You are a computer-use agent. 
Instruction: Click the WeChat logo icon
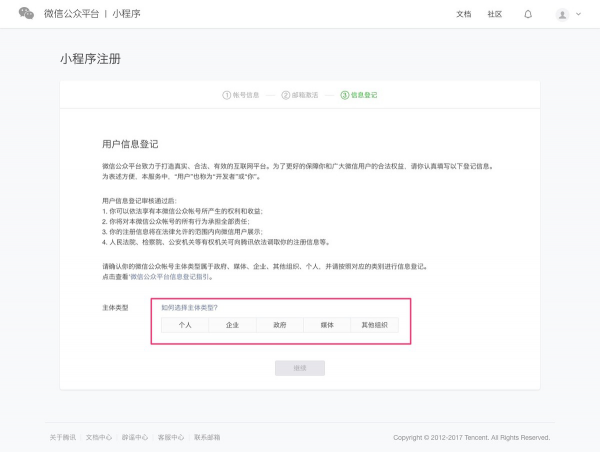coord(27,14)
